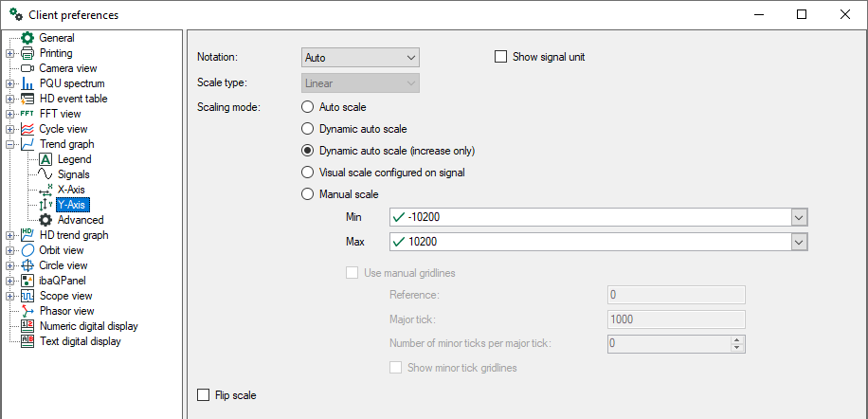Select the Camera view icon
The height and width of the screenshot is (419, 868).
27,68
